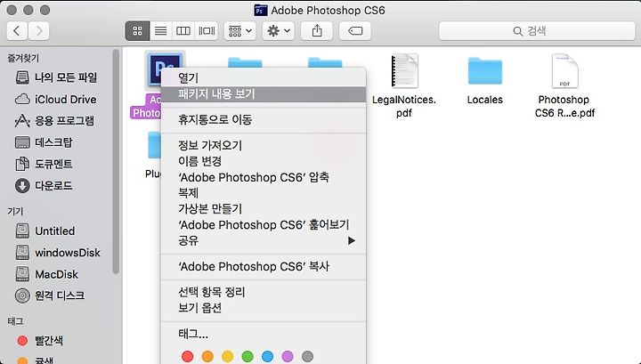Click the Photoshop proxy icon in title bar
This screenshot has width=641, height=364.
[x=260, y=10]
